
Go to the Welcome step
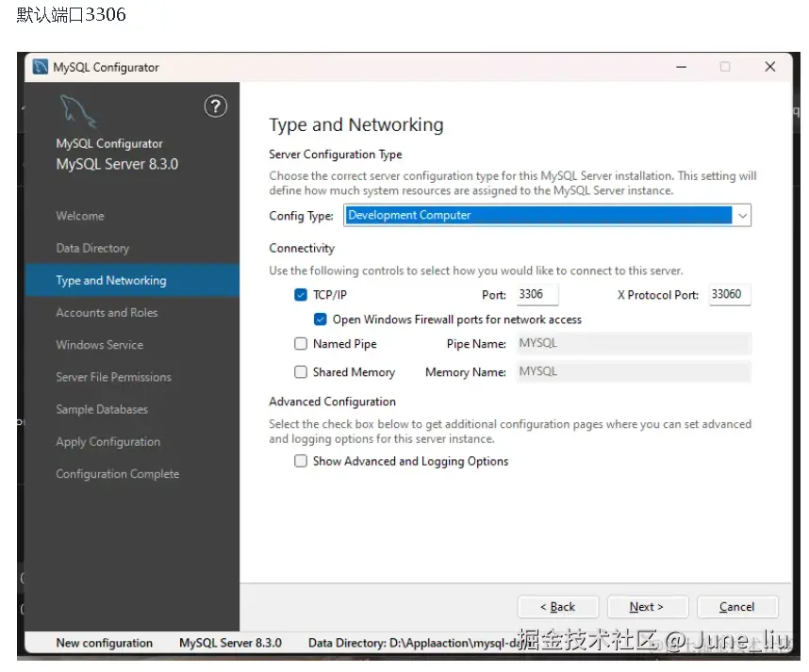pyautogui.click(x=80, y=216)
